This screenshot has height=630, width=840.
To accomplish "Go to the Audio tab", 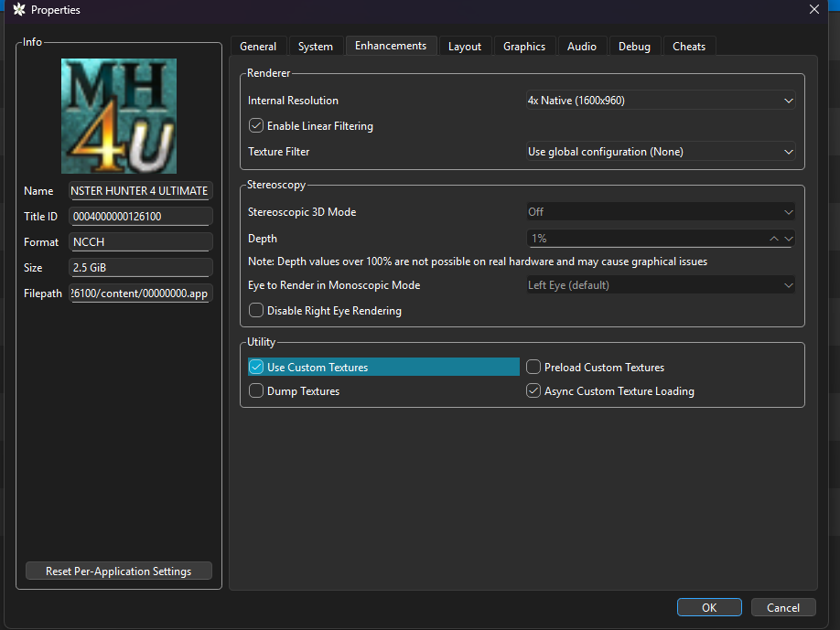I will tap(582, 47).
